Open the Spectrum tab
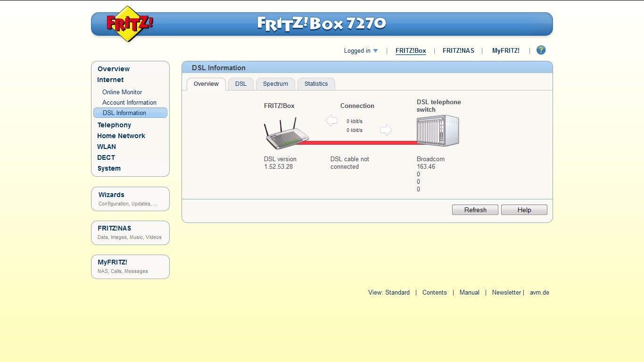 pyautogui.click(x=275, y=84)
